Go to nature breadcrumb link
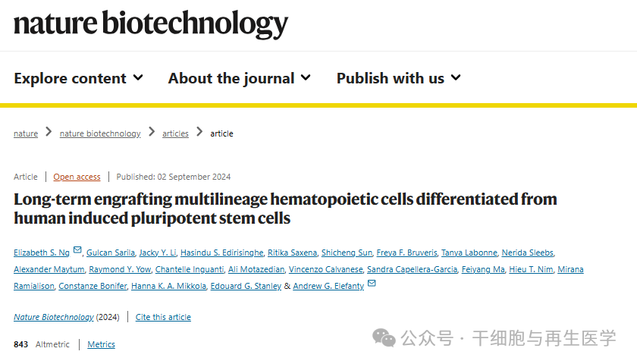Viewport: 637px width, 364px height. 26,133
